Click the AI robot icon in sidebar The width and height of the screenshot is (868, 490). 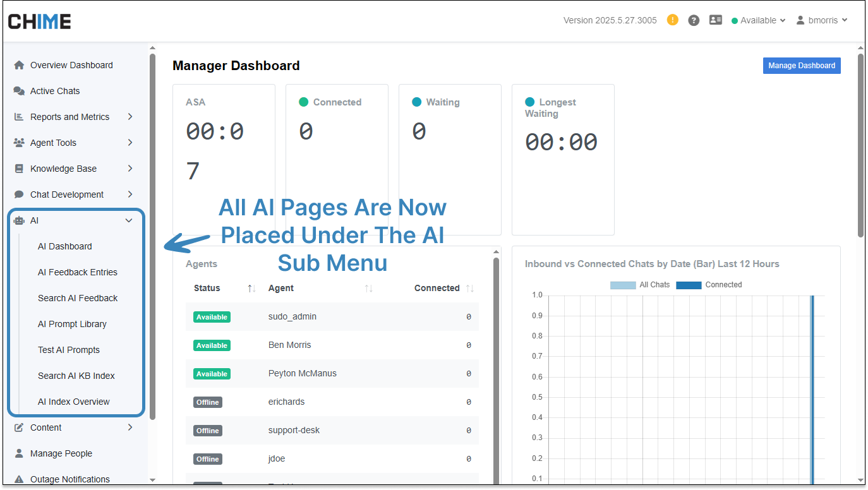pos(19,220)
